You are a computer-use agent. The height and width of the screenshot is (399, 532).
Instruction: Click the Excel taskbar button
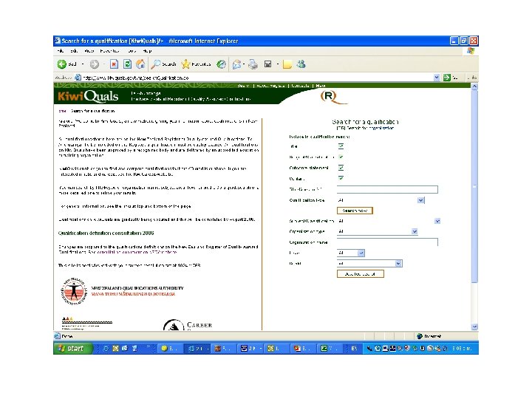coord(330,349)
